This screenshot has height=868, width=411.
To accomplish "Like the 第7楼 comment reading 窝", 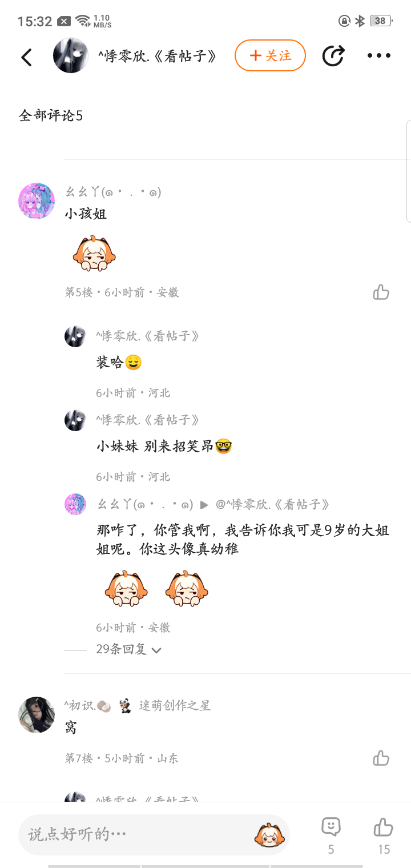I will coord(381,758).
